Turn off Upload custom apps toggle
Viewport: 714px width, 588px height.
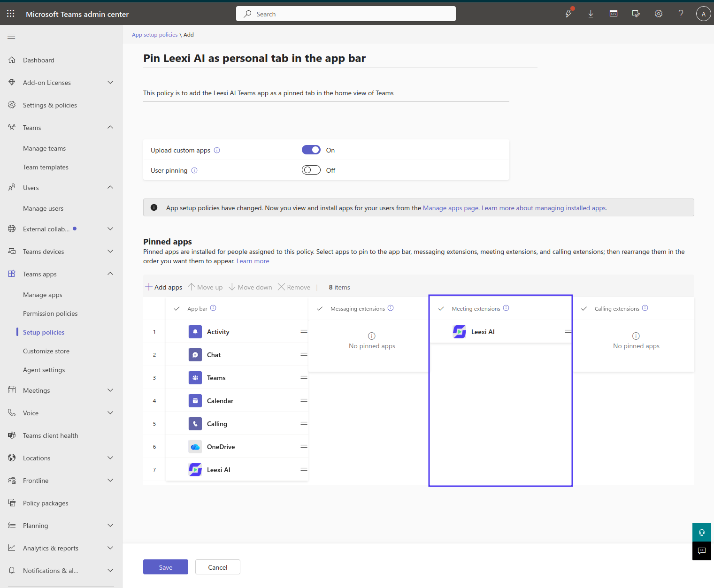click(x=311, y=150)
